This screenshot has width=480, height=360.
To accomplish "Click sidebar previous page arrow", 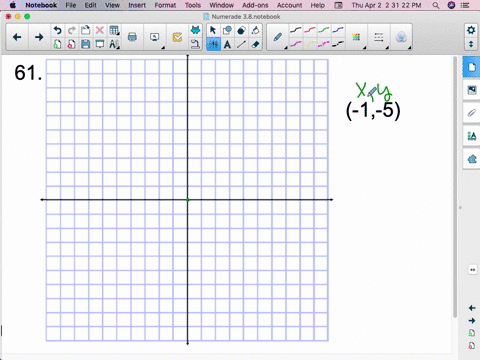I will [x=472, y=308].
